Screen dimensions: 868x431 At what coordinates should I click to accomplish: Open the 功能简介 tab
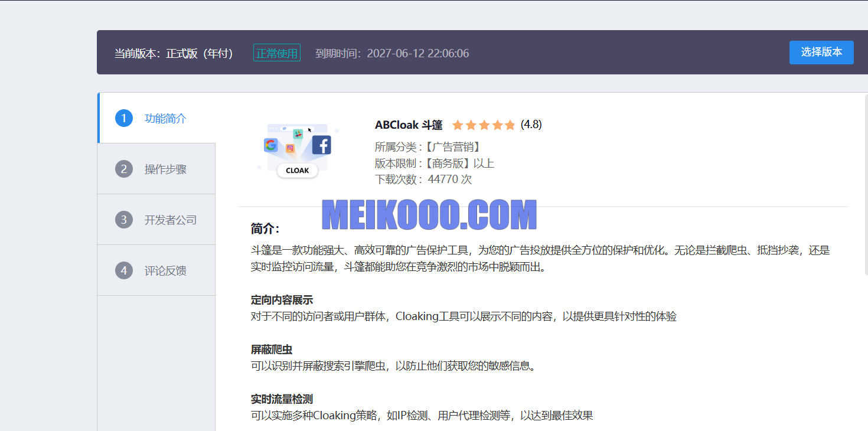(156, 118)
